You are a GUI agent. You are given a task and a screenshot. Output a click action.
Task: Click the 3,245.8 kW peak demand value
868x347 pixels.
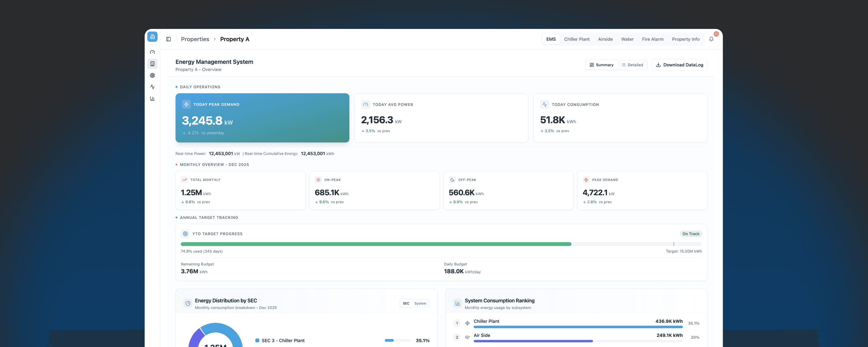(x=207, y=121)
